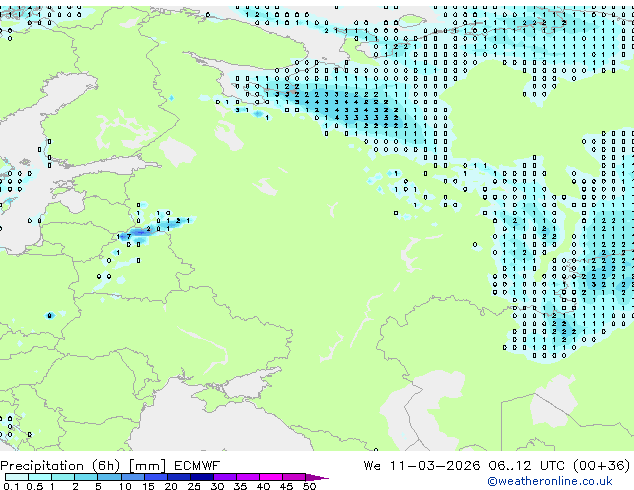
Task: Click the '(00+36)' forecast offset text
Action: tap(601, 466)
